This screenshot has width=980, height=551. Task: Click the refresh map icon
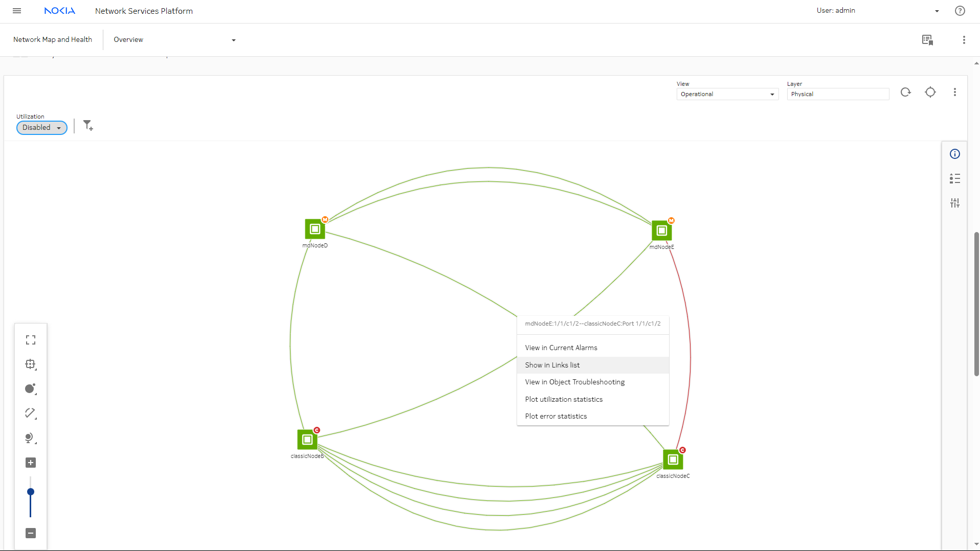coord(905,92)
